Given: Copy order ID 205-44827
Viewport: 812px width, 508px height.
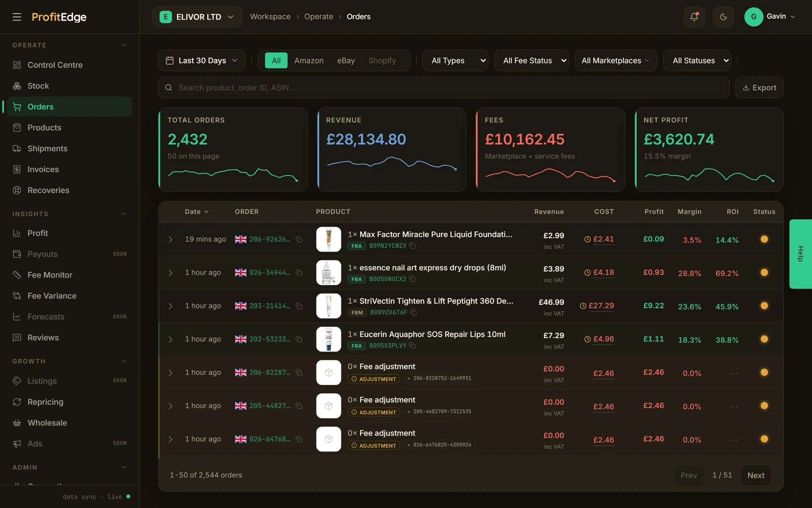Looking at the screenshot, I should coord(299,406).
